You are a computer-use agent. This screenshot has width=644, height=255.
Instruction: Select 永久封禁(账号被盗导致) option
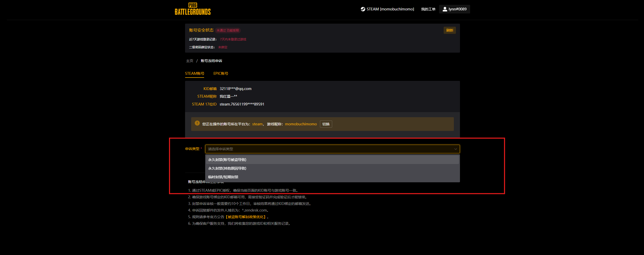(x=332, y=160)
